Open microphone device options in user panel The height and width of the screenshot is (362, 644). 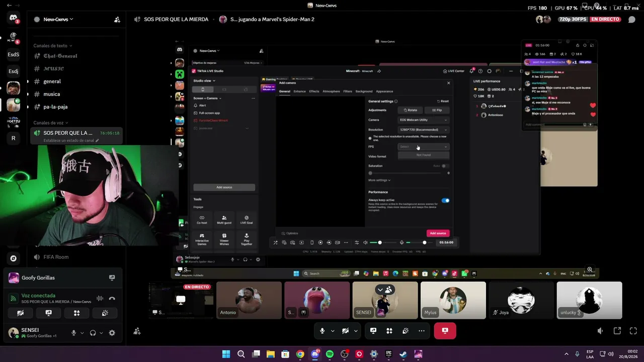click(82, 333)
